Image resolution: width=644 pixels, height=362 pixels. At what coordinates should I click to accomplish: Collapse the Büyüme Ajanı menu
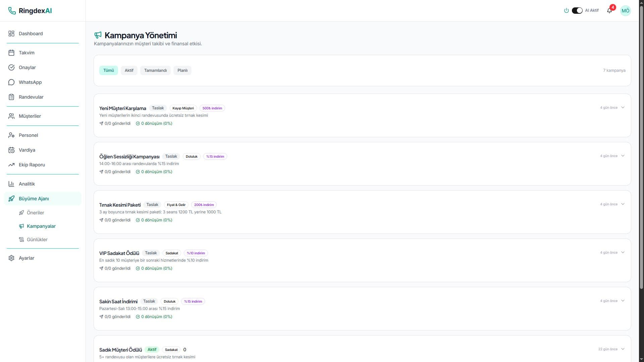coord(43,199)
